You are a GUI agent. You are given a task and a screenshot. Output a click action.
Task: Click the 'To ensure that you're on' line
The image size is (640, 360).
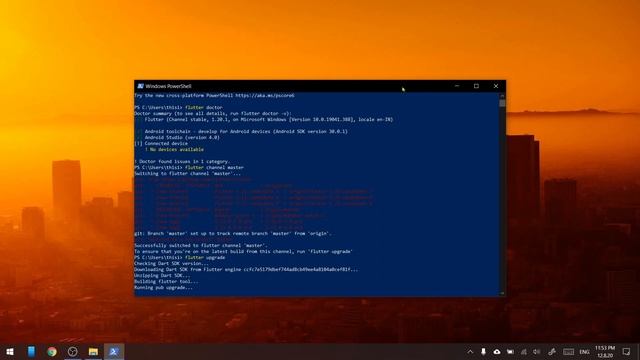pos(243,251)
